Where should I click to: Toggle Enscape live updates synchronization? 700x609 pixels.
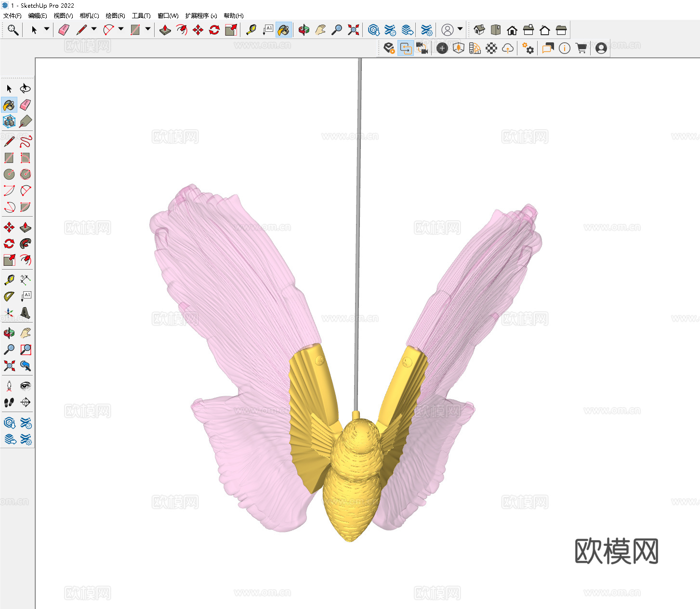click(x=406, y=48)
